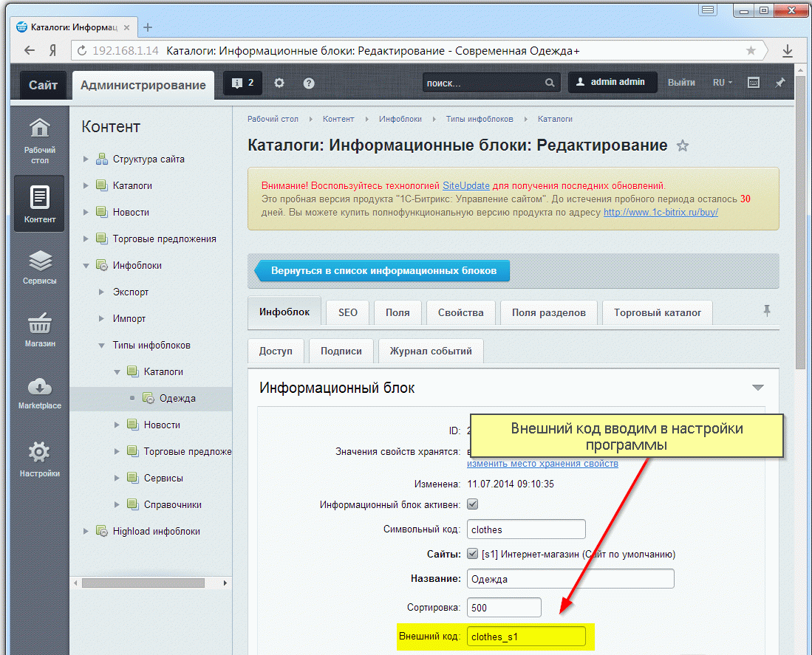Open the Сайт top tab

(43, 85)
